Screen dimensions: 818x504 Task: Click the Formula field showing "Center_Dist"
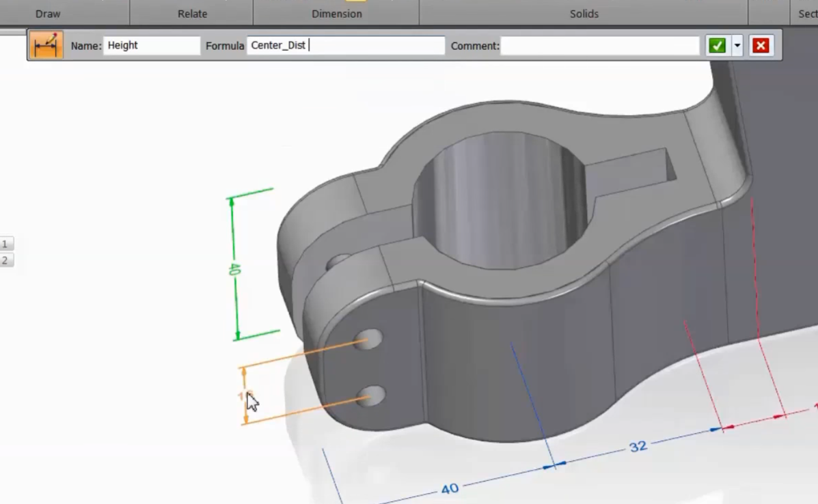(x=345, y=45)
